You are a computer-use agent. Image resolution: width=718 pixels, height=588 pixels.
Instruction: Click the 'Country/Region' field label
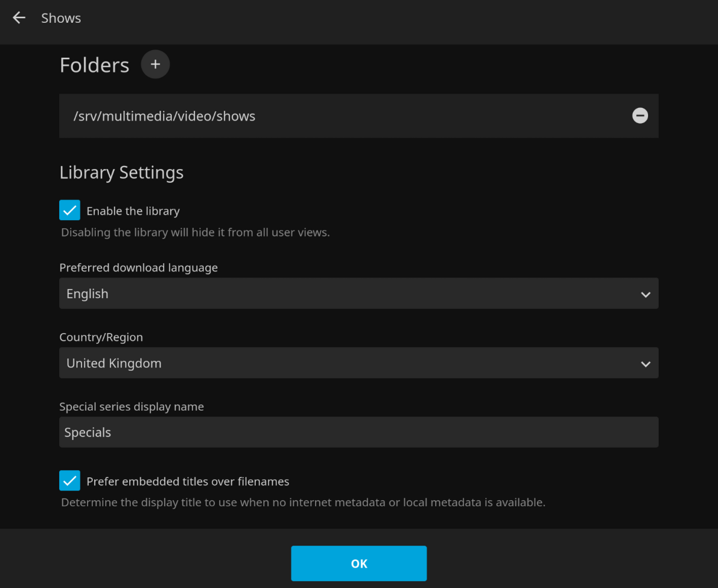tap(101, 337)
